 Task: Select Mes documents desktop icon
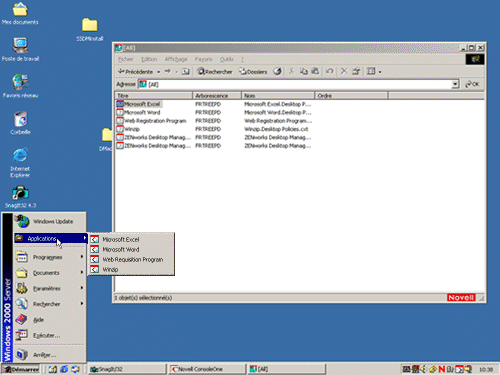coord(20,14)
